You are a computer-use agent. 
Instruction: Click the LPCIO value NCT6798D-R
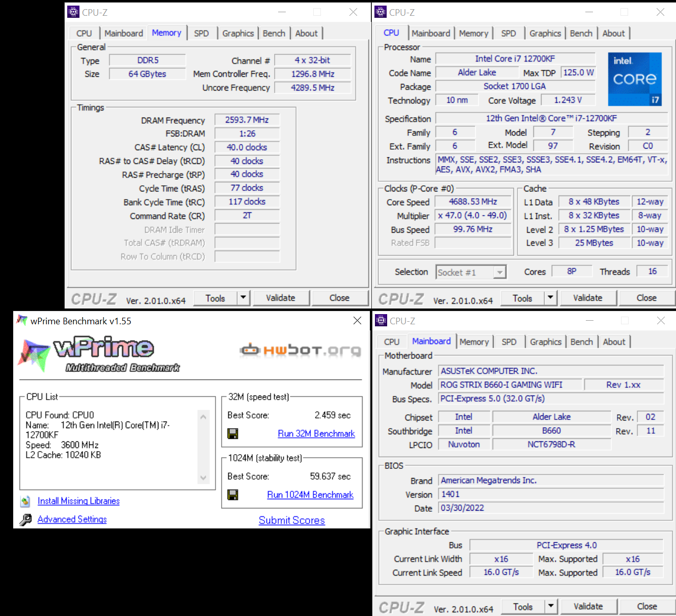[552, 444]
